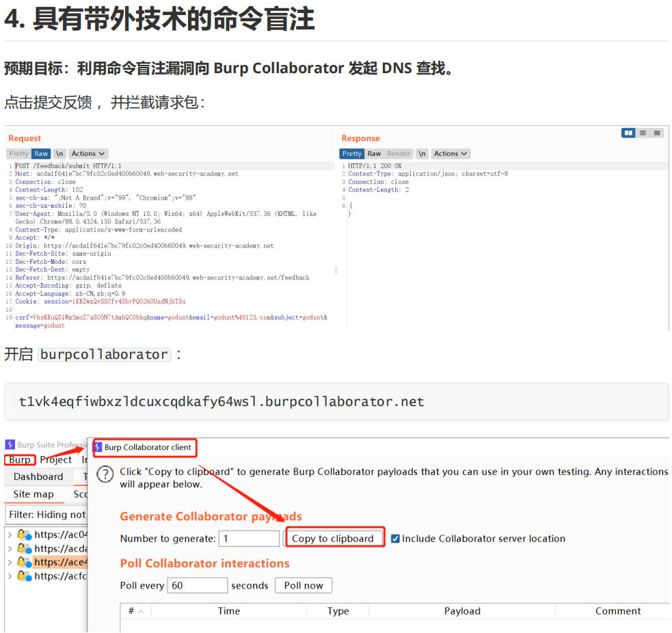Click the Burp Collaborator client window icon
Viewport: 672px width, 633px height.
(x=98, y=448)
